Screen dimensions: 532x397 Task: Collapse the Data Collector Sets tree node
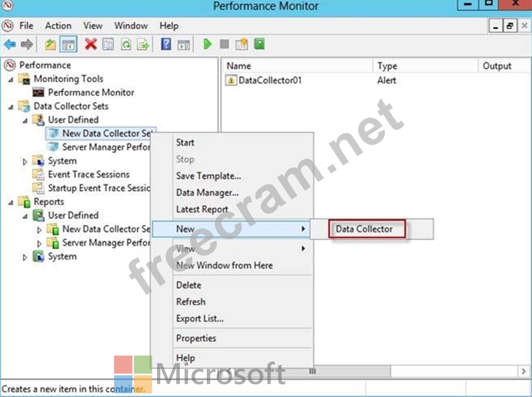[11, 107]
